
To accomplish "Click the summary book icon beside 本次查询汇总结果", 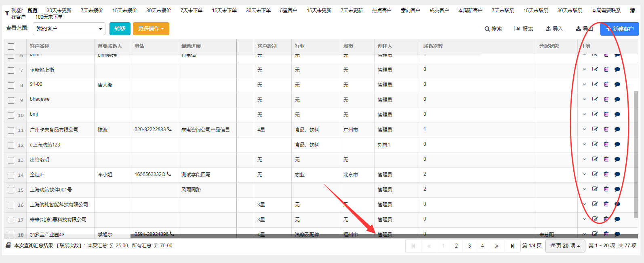I will pos(8,245).
